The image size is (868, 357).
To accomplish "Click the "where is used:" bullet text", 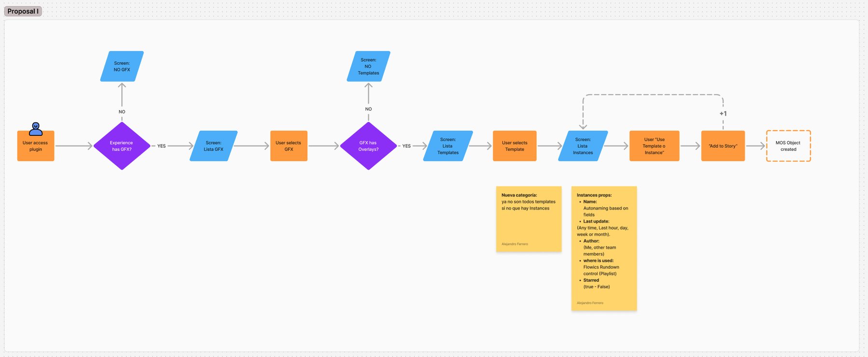I will coord(598,261).
